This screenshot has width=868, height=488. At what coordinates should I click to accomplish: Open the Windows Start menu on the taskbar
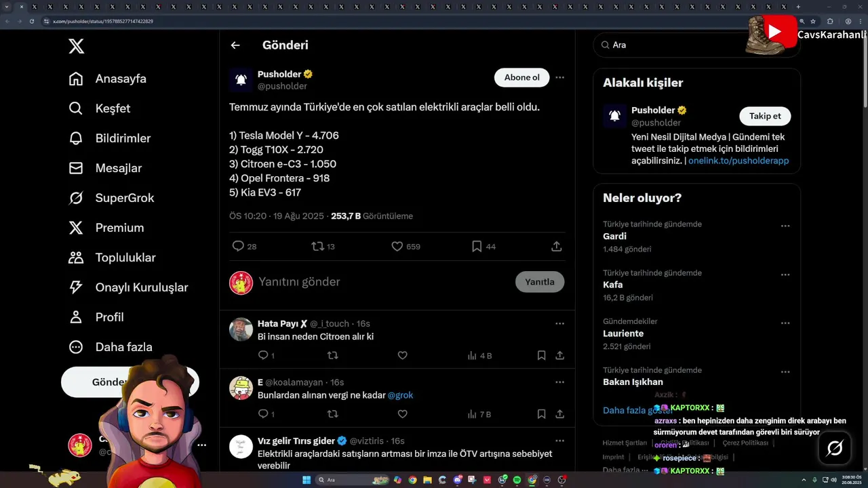pos(307,480)
